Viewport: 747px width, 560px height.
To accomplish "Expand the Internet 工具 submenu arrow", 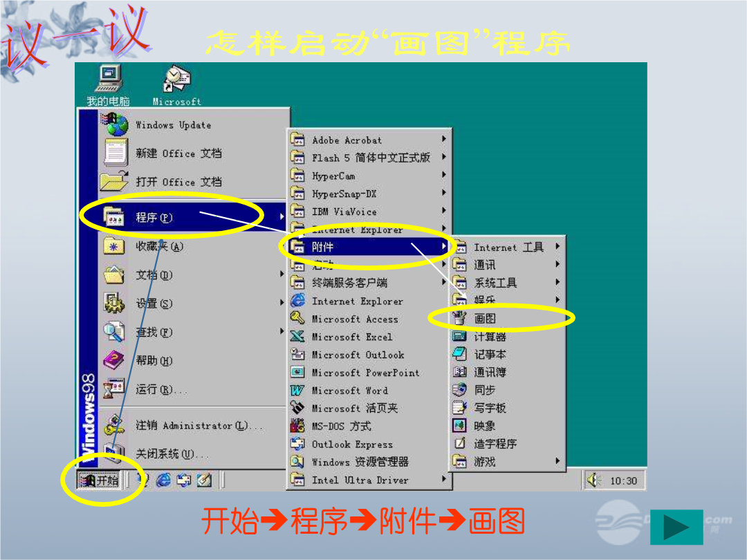I will [557, 247].
